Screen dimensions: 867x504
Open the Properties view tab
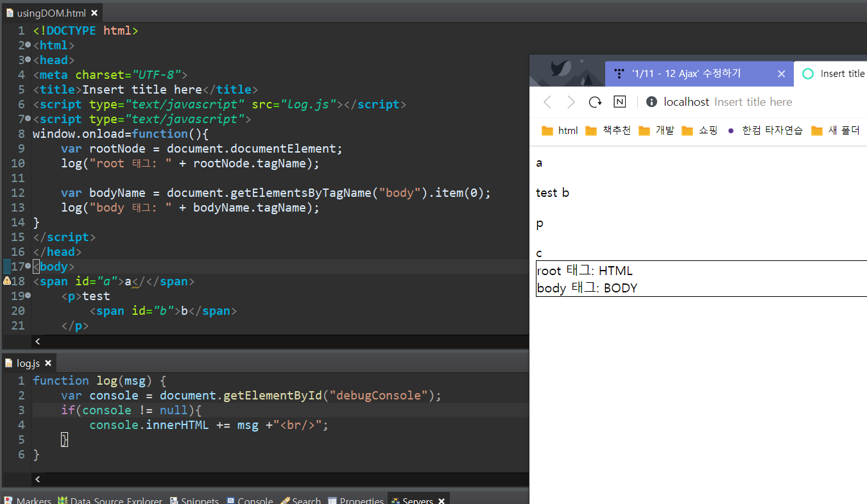click(x=356, y=501)
